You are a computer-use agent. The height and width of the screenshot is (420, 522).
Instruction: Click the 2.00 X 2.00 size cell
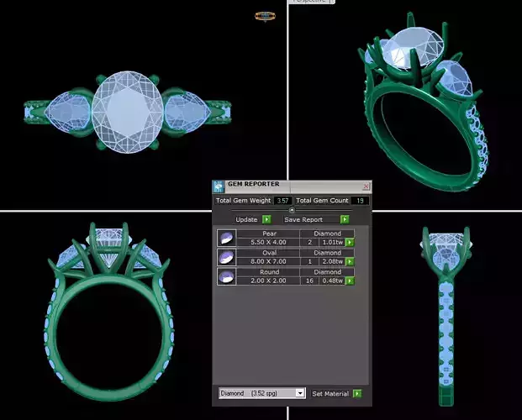click(x=268, y=281)
